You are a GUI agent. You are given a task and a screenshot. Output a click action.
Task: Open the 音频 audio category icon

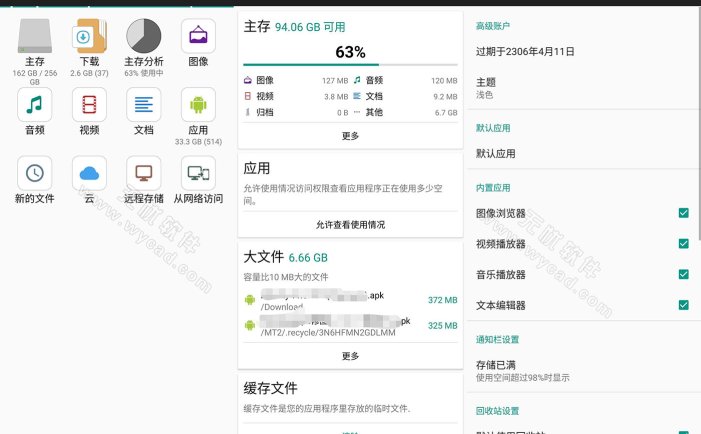(x=35, y=105)
